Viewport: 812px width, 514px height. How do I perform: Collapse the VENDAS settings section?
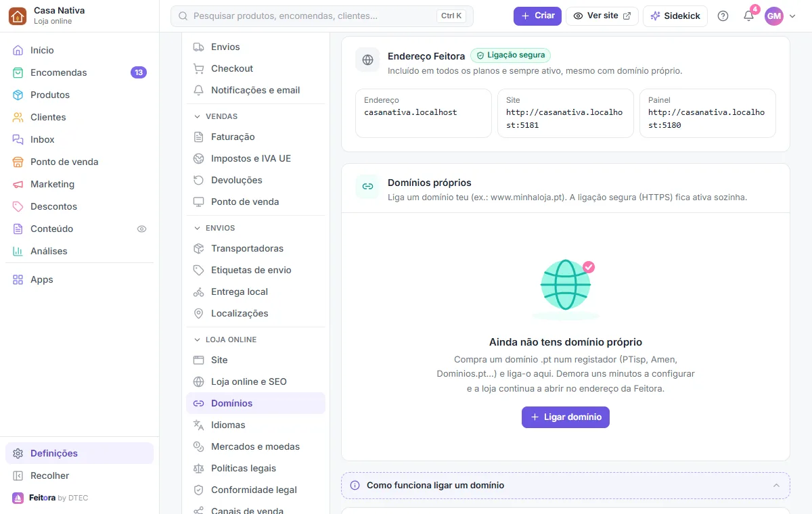(198, 116)
